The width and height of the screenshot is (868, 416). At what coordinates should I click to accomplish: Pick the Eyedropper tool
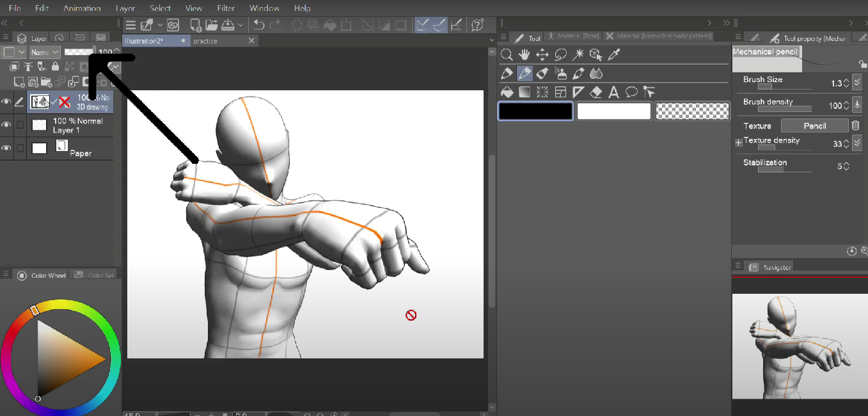(x=613, y=55)
